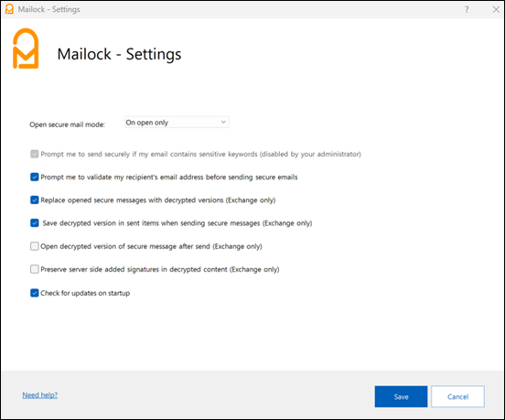This screenshot has height=420, width=505.
Task: Enable preserve server side added signatures
Action: point(35,269)
